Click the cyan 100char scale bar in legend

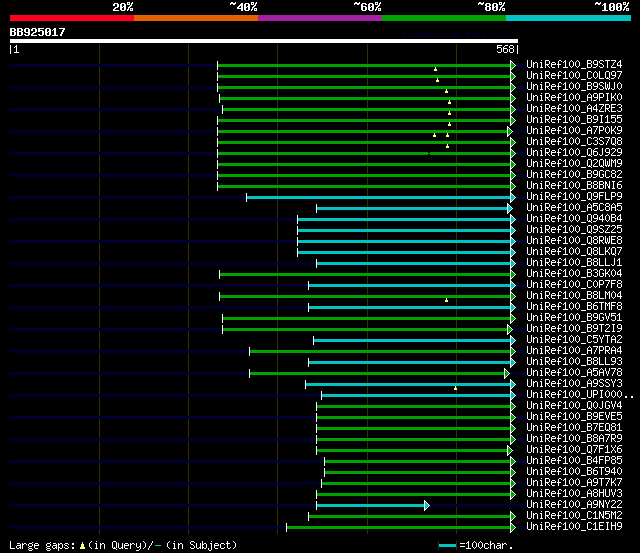[447, 546]
